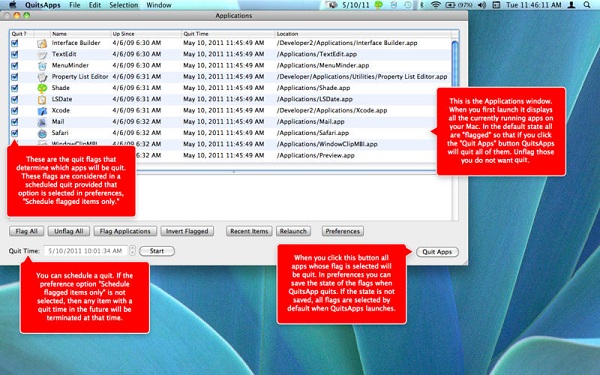This screenshot has height=375, width=600.
Task: Open the volume speaker menu icon
Action: pyautogui.click(x=482, y=5)
